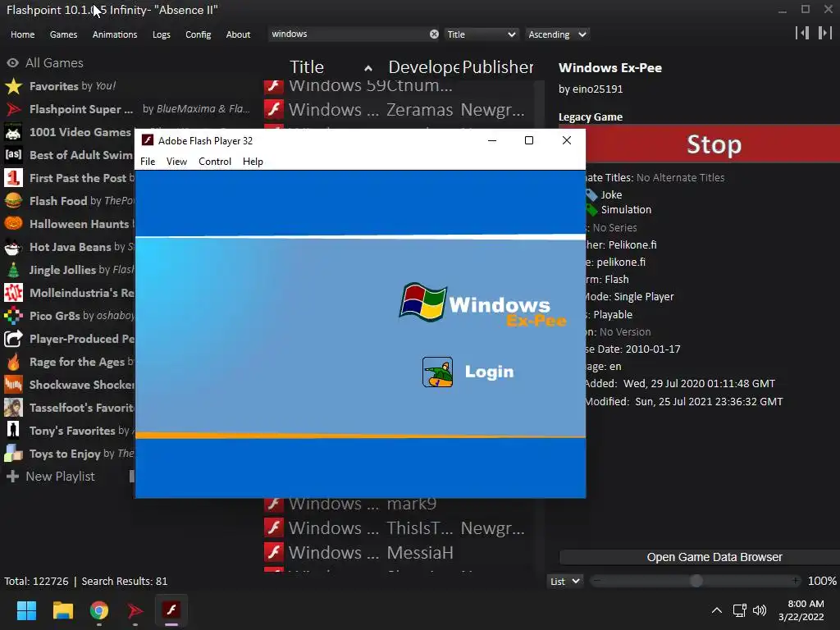The width and height of the screenshot is (840, 630).
Task: Select the Windows row by ThisIsT...
Action: (x=399, y=528)
